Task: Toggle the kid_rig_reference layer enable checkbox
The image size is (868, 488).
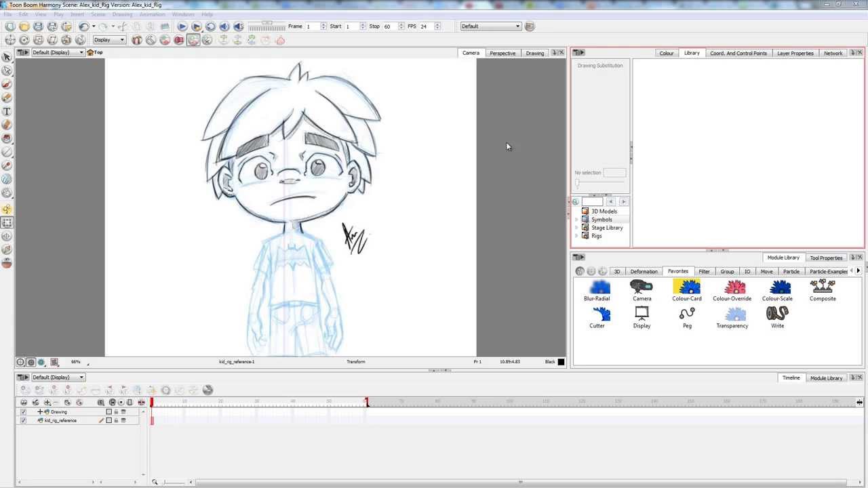Action: (x=23, y=421)
